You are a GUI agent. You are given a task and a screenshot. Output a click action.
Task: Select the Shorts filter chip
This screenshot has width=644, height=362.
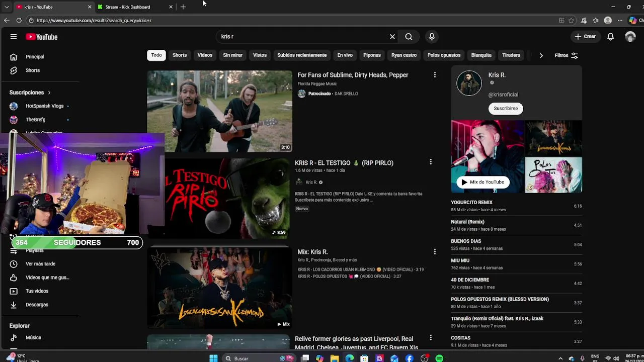pos(180,55)
